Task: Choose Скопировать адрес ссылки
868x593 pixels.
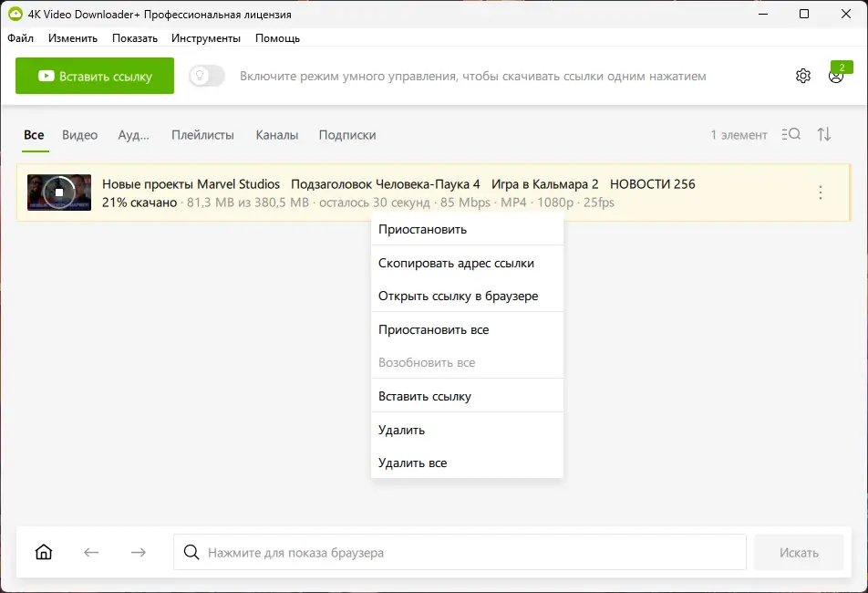Action: (x=456, y=263)
